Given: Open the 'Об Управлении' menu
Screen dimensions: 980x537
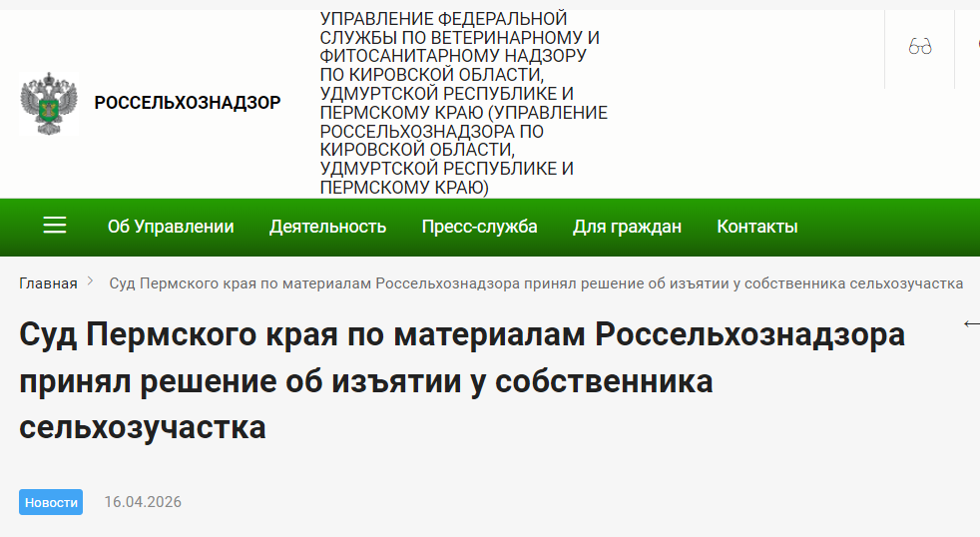Looking at the screenshot, I should pos(171,227).
